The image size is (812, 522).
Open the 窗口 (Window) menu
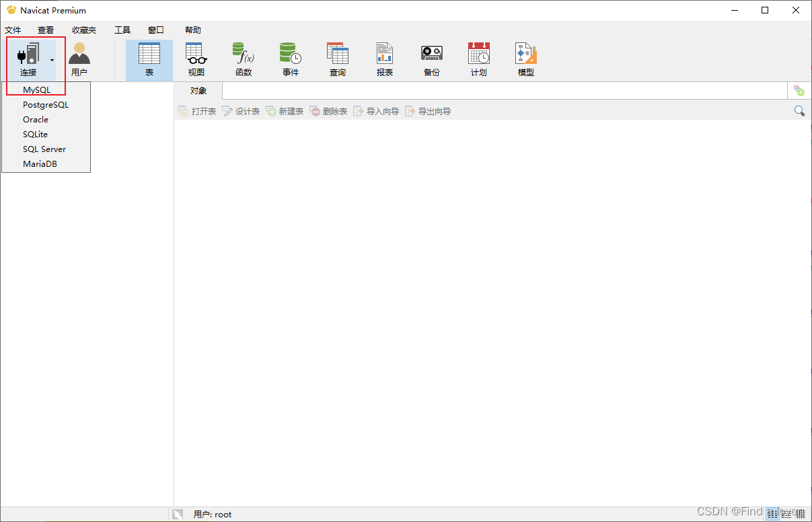click(x=156, y=30)
